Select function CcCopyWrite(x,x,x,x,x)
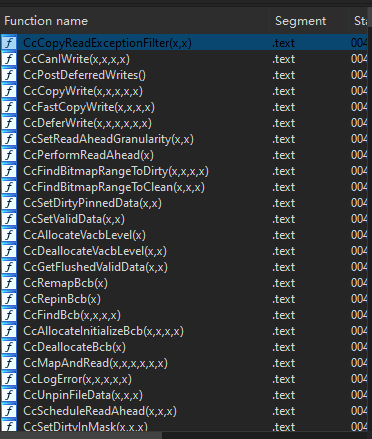Viewport: 372px width, 439px height. tap(83, 91)
